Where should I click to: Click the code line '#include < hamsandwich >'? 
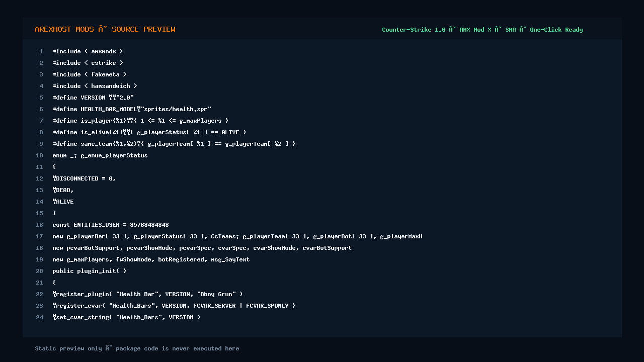[x=95, y=86]
